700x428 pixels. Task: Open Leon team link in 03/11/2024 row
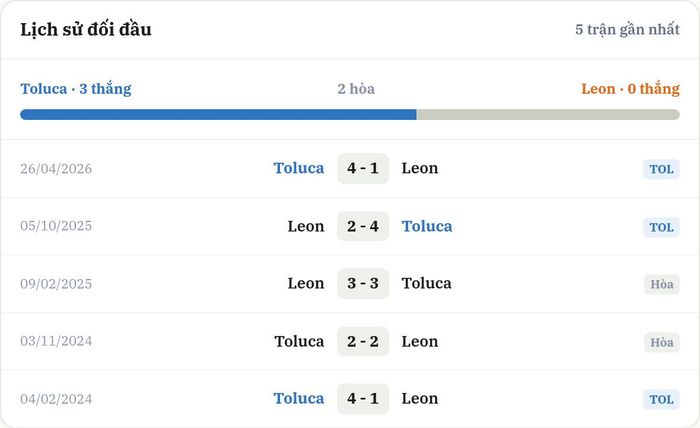pos(420,341)
